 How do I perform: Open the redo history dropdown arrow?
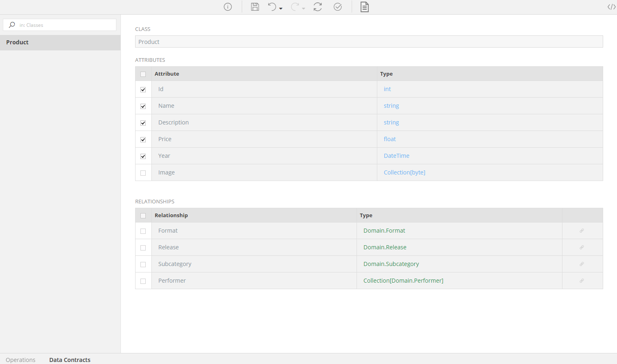[304, 9]
